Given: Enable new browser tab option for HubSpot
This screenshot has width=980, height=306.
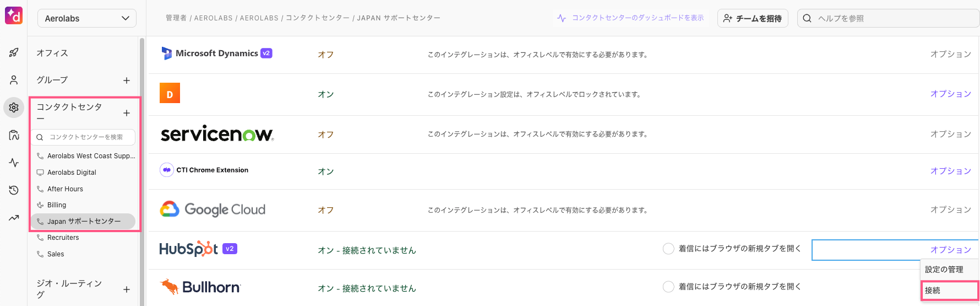Looking at the screenshot, I should (668, 249).
